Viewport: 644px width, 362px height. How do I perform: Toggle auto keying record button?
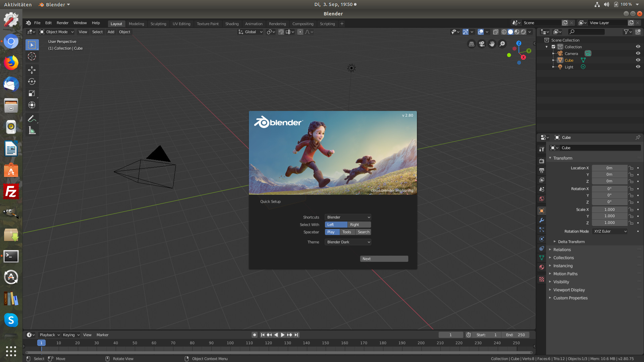(255, 335)
